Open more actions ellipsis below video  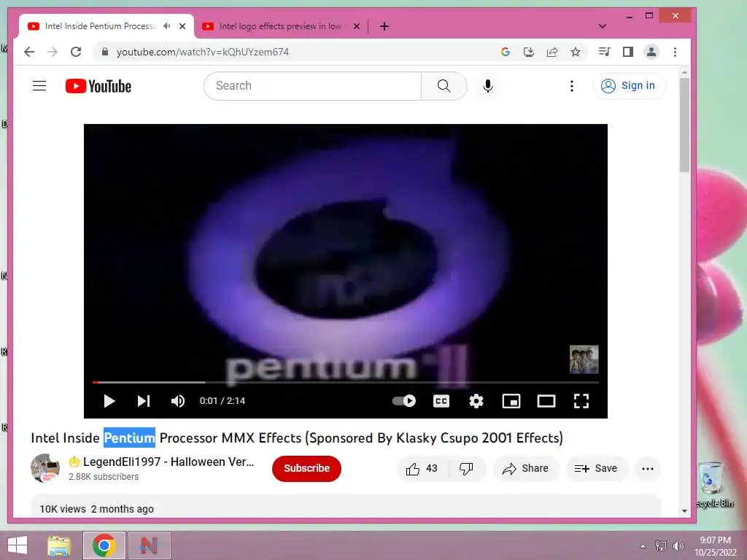(x=648, y=469)
